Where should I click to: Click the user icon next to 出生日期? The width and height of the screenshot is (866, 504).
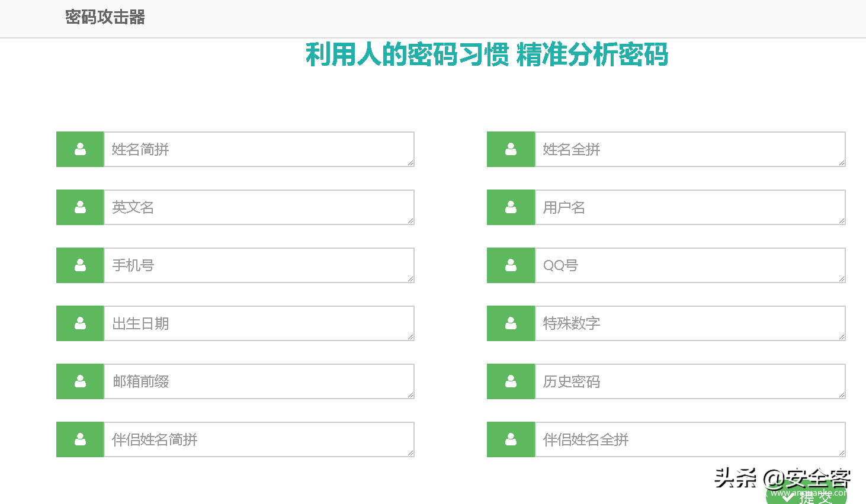(x=80, y=323)
